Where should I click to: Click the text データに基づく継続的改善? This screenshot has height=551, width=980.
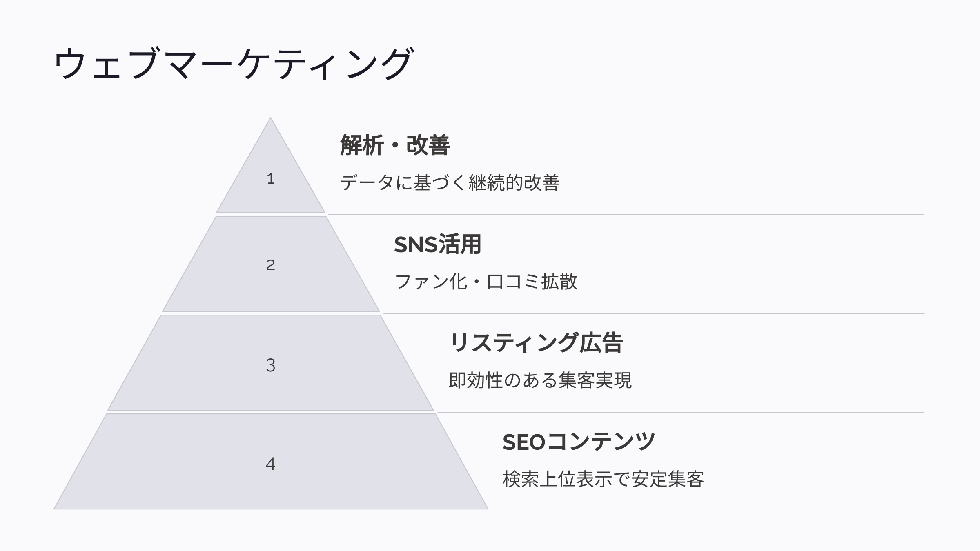[x=450, y=182]
